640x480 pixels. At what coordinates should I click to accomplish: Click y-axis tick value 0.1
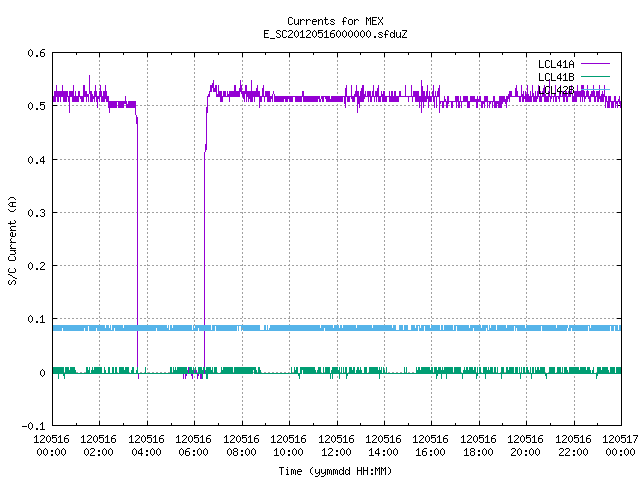[x=36, y=319]
